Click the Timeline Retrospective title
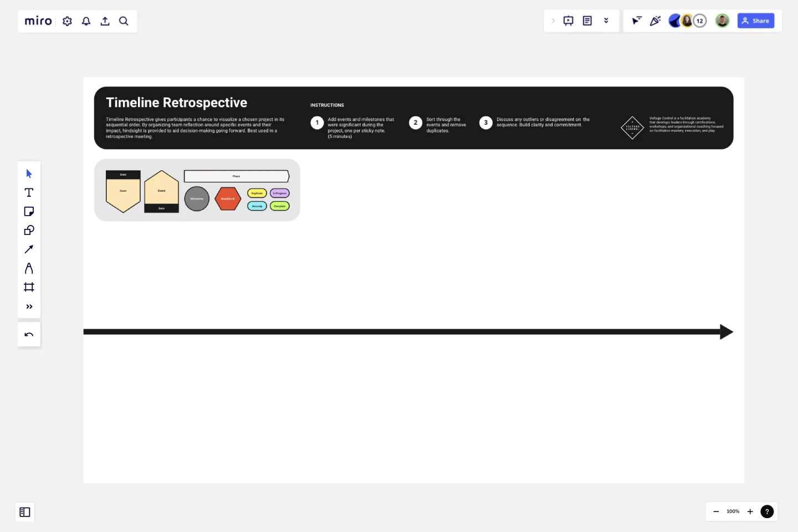This screenshot has height=532, width=798. 176,103
